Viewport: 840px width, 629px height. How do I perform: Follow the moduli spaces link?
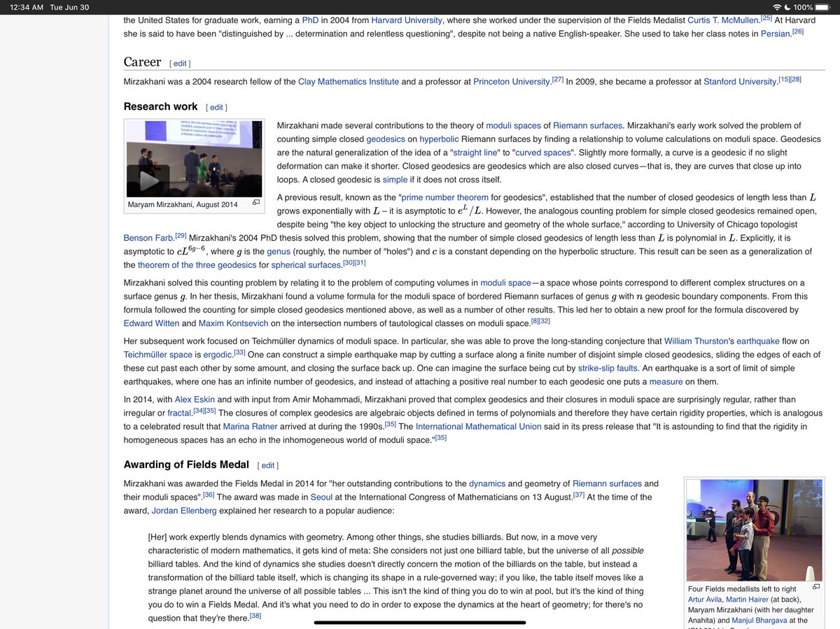(513, 125)
